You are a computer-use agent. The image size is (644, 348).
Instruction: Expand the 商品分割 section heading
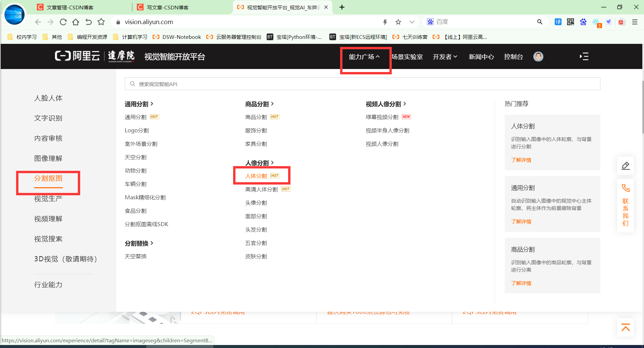pos(259,104)
